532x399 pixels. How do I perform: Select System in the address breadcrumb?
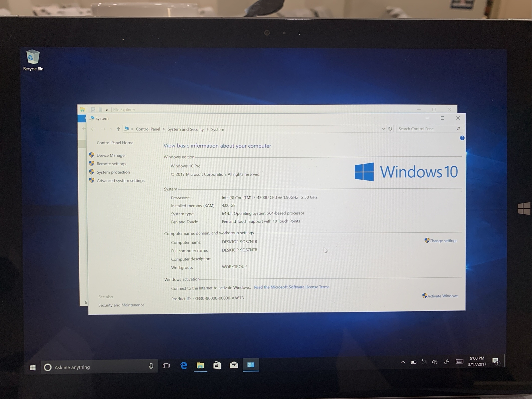pyautogui.click(x=218, y=129)
